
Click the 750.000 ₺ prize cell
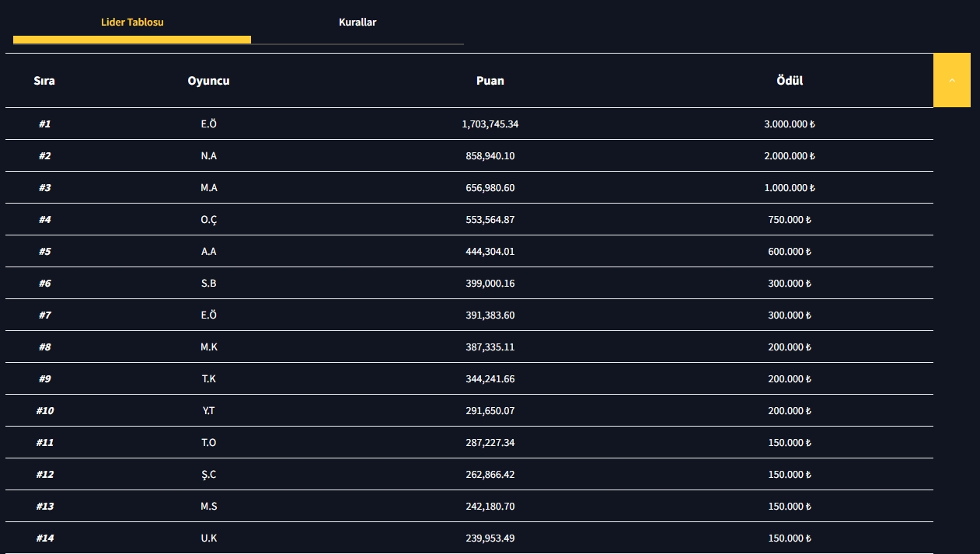tap(790, 219)
